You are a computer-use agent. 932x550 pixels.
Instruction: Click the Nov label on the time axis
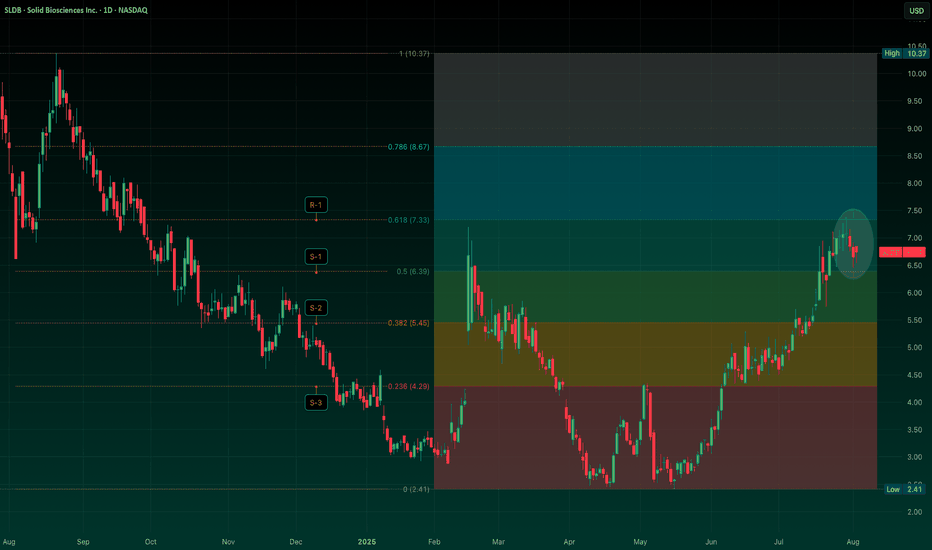coord(228,542)
